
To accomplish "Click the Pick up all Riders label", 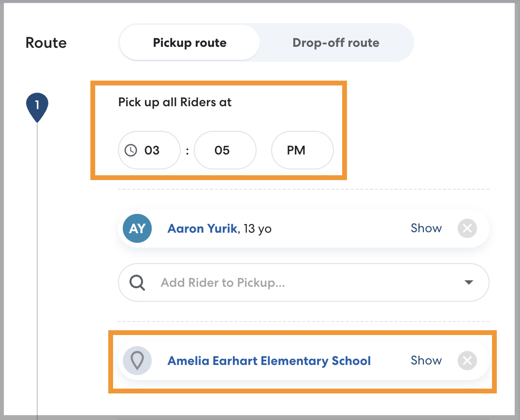I will [175, 102].
